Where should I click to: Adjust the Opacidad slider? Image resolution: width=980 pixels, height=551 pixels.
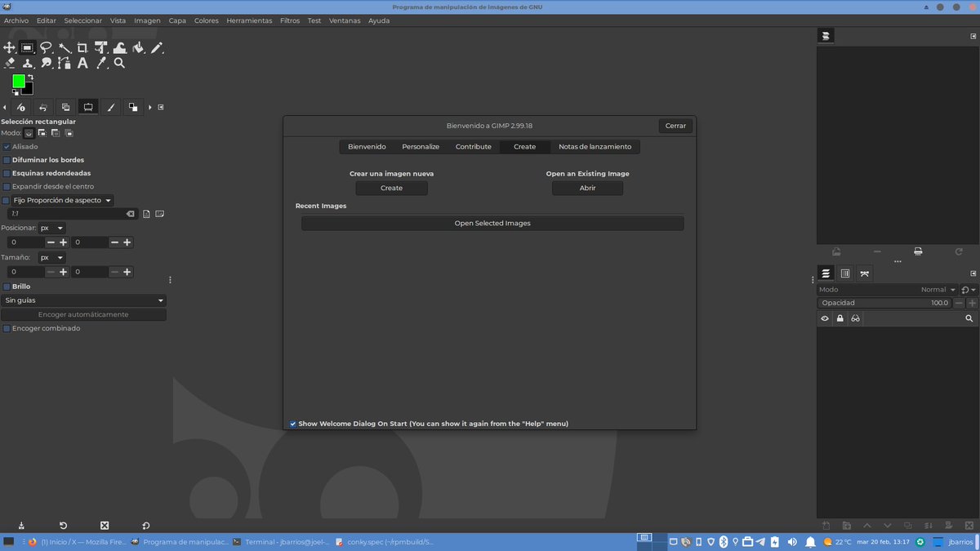pyautogui.click(x=884, y=303)
